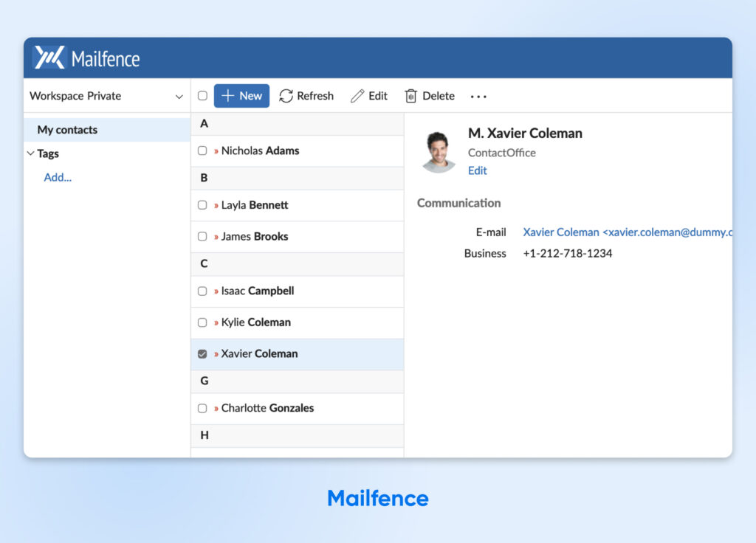Uncheck Xavier Coleman's selection checkbox
756x543 pixels.
coord(202,353)
